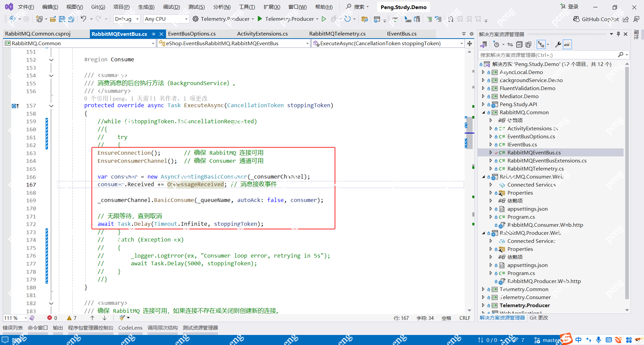Click the CRLF line ending indicator

[x=465, y=318]
